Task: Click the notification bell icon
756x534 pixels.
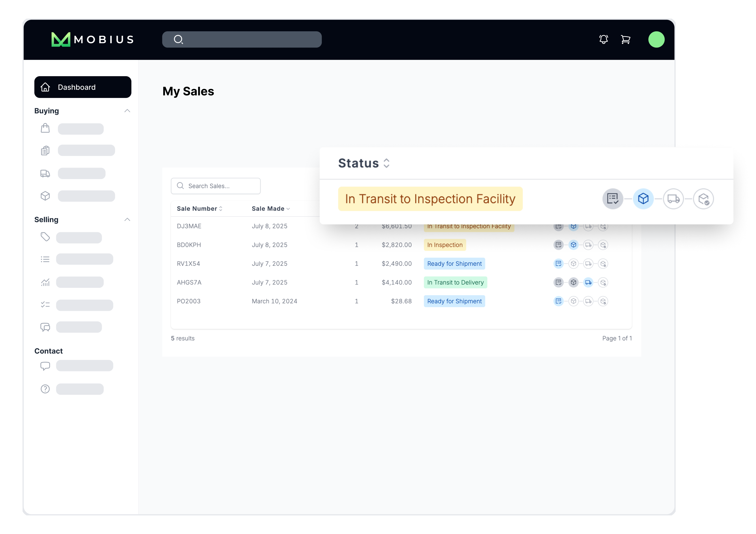Action: click(603, 39)
